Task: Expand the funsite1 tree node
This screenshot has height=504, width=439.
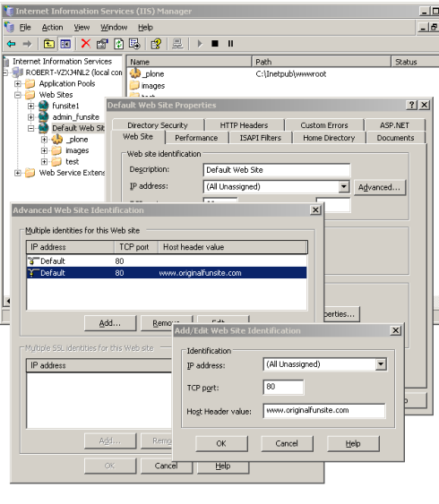Action: 30,106
